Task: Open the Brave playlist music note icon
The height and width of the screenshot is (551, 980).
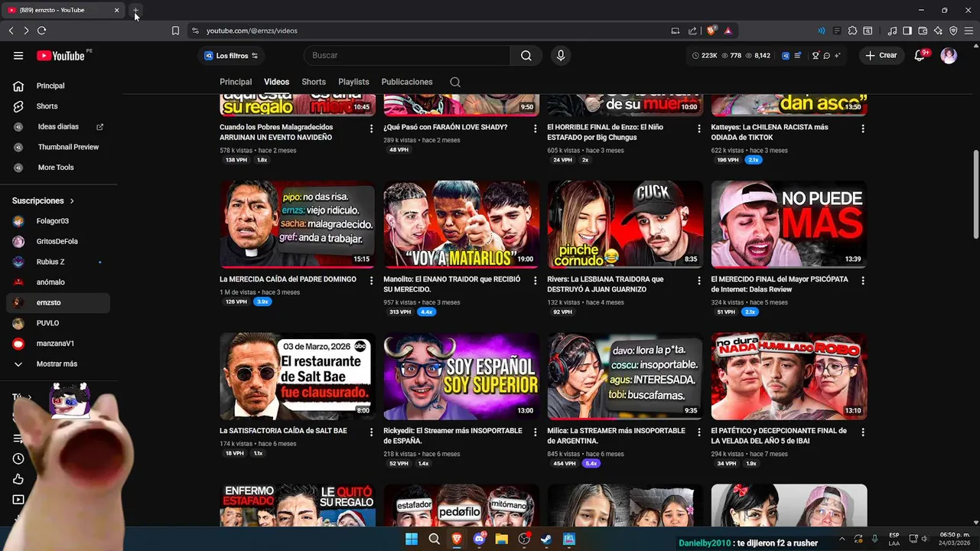Action: click(892, 31)
